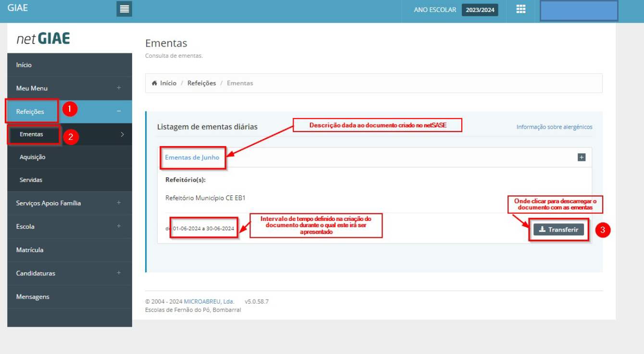644x354 pixels.
Task: Expand Ementas de Junho plus icon
Action: [x=581, y=157]
